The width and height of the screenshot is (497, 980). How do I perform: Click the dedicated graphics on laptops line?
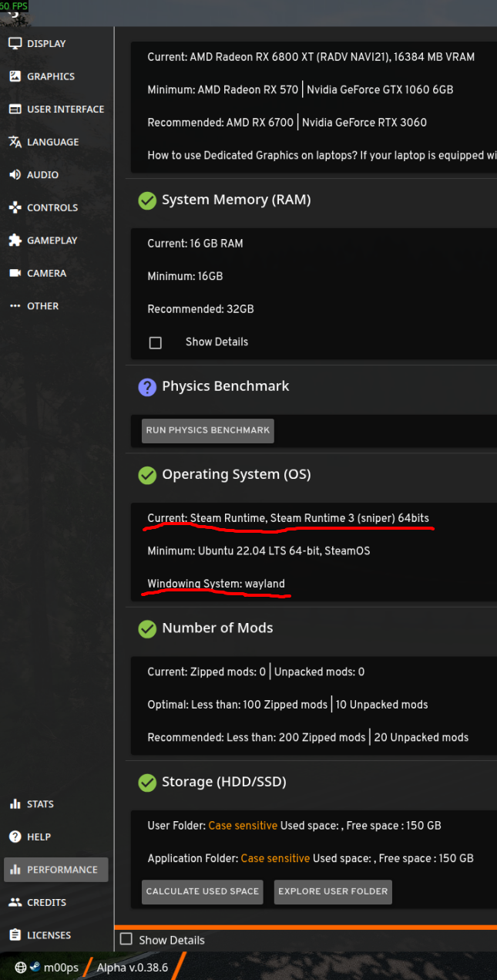point(322,155)
